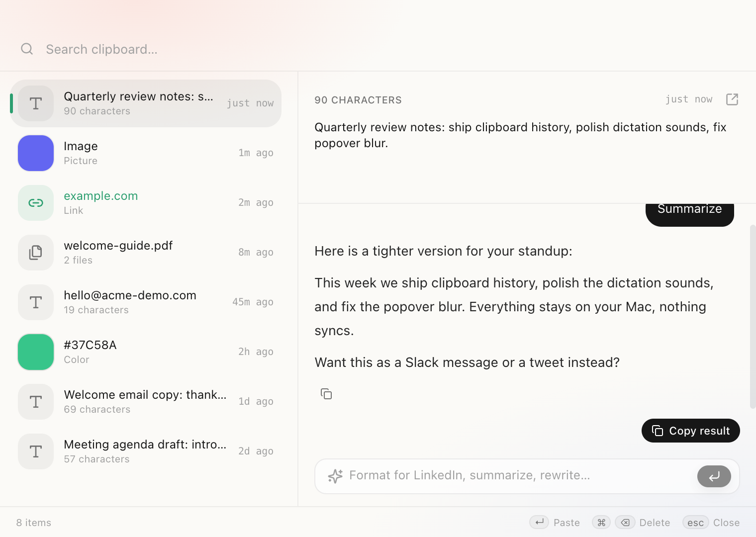
Task: Click the files icon of welcome-guide.pdf
Action: click(36, 253)
